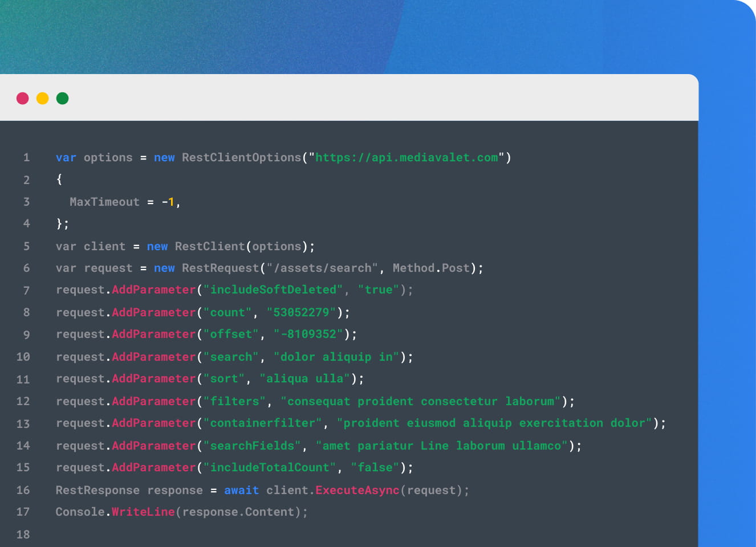Click the Method.Post argument on line 6
Viewport: 756px width, 547px height.
tap(431, 268)
